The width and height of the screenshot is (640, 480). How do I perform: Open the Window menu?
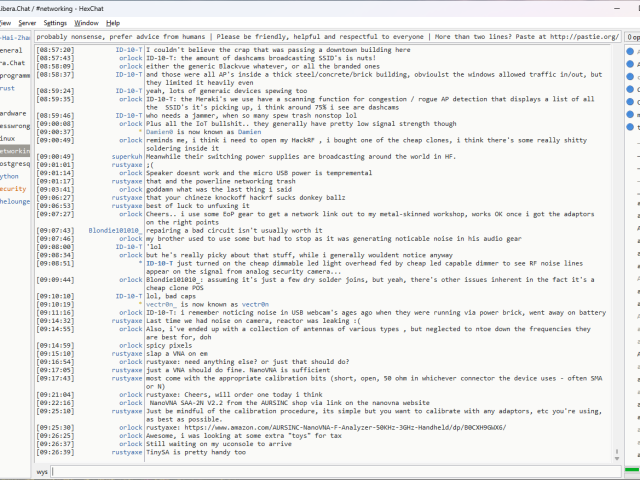pyautogui.click(x=87, y=22)
